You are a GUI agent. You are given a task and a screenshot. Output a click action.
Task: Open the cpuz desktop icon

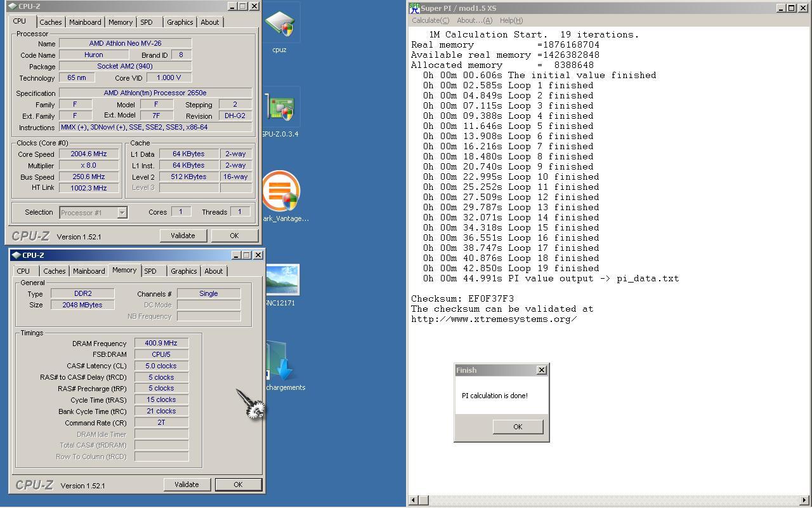279,25
